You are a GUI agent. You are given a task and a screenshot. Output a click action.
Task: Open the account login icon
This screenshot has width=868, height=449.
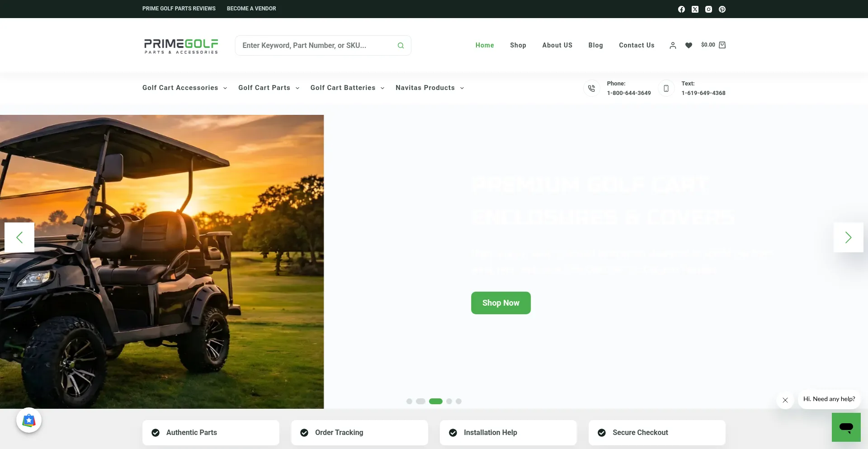click(673, 45)
